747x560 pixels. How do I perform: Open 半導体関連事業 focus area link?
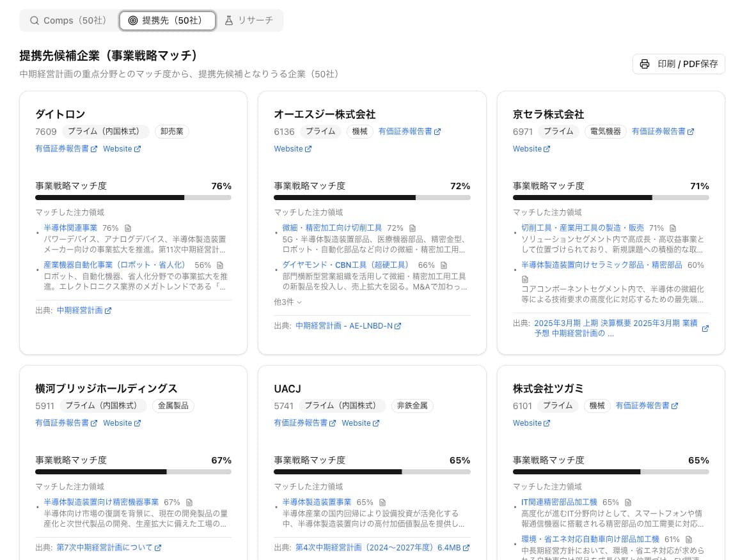coord(70,228)
